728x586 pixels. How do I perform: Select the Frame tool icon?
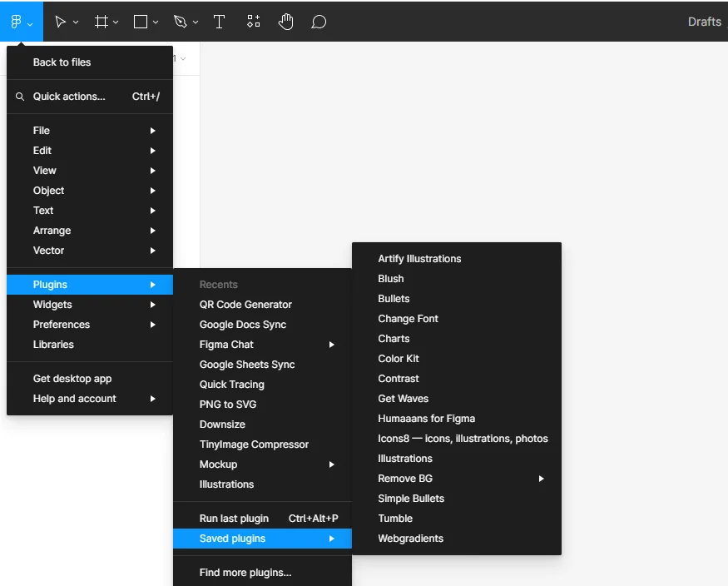pos(102,22)
